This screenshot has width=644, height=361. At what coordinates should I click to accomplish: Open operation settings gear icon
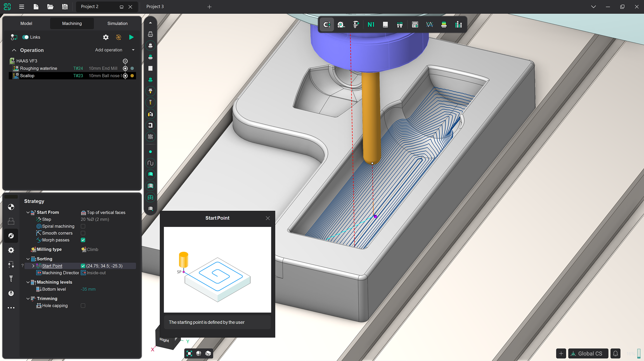106,37
